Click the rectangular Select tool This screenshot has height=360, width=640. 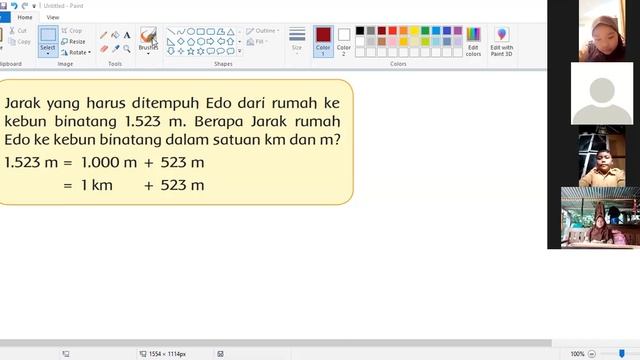click(48, 35)
